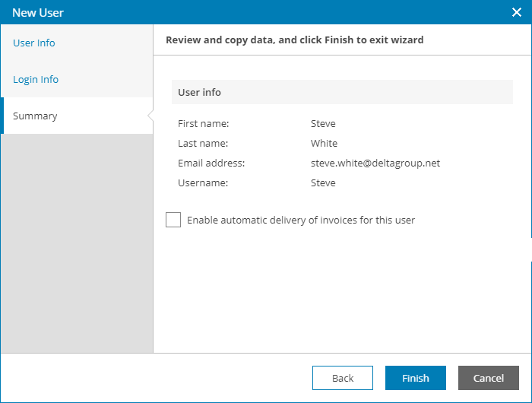Click the 'First name:' field label

tap(204, 124)
